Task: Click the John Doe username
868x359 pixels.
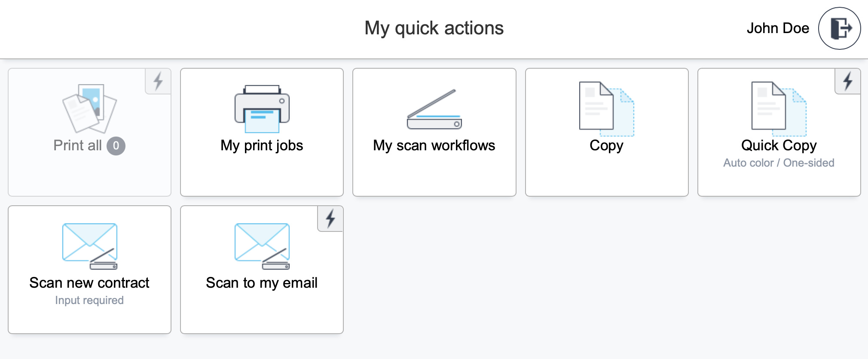Action: click(x=778, y=28)
